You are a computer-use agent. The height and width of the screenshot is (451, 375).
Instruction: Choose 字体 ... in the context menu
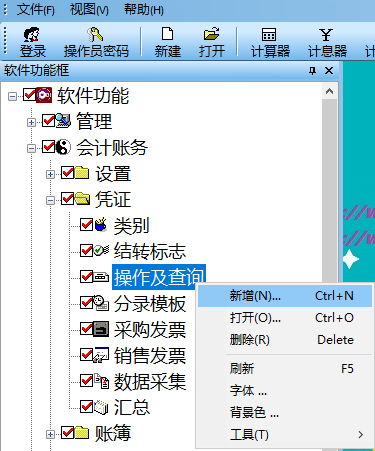click(x=285, y=391)
